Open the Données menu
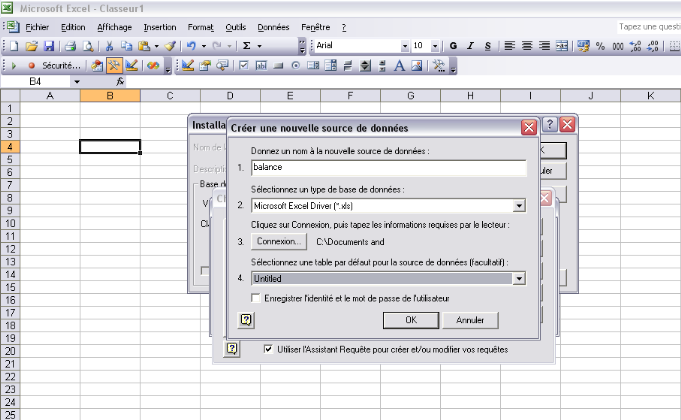Image resolution: width=681 pixels, height=420 pixels. pos(273,27)
